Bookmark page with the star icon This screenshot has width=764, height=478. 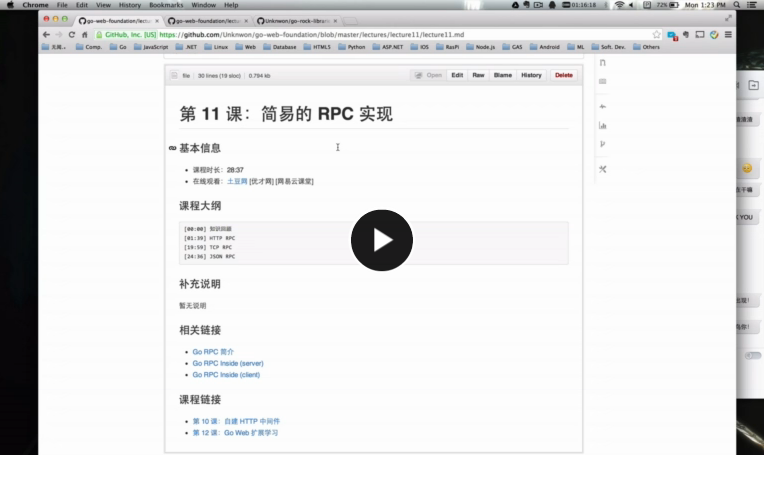[x=656, y=35]
